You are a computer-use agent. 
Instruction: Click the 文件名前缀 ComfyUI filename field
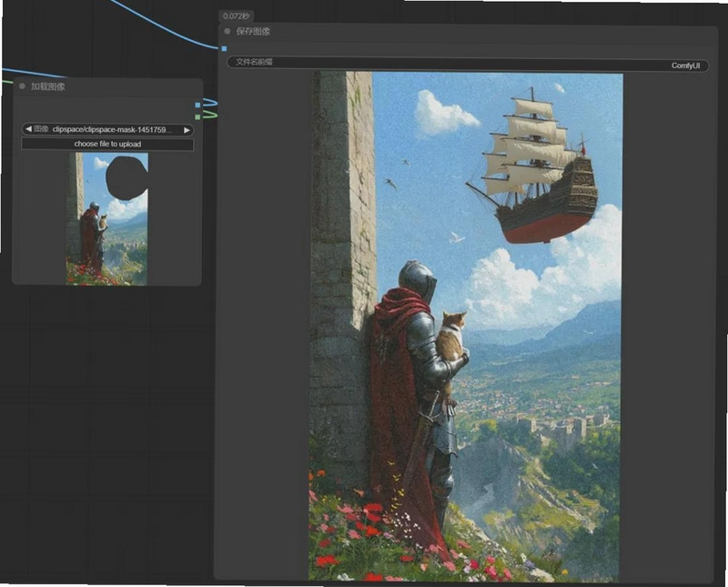[468, 64]
